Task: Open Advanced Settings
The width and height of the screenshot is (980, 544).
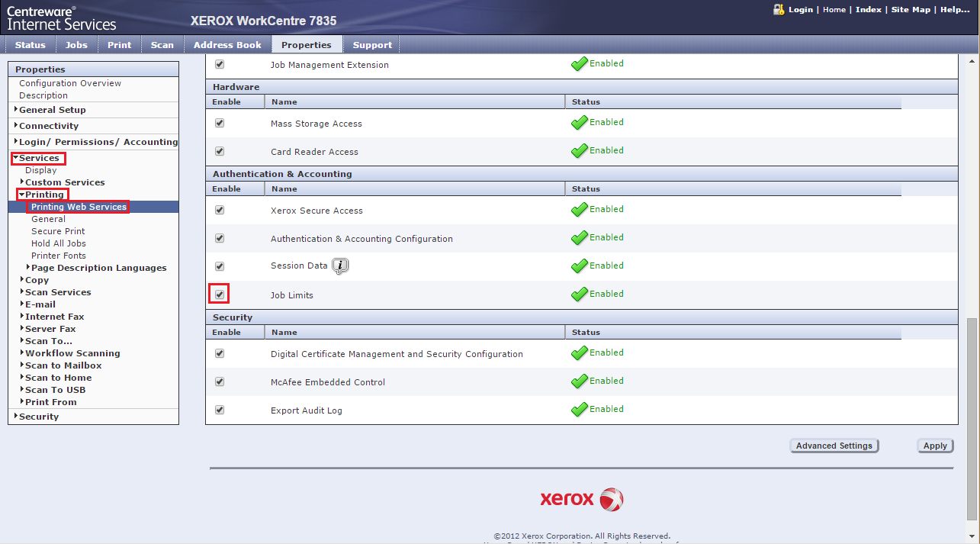Action: pyautogui.click(x=834, y=446)
